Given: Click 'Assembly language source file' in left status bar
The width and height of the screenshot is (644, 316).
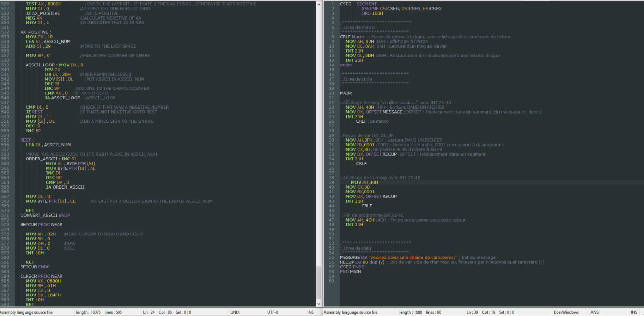Looking at the screenshot, I should (26, 312).
